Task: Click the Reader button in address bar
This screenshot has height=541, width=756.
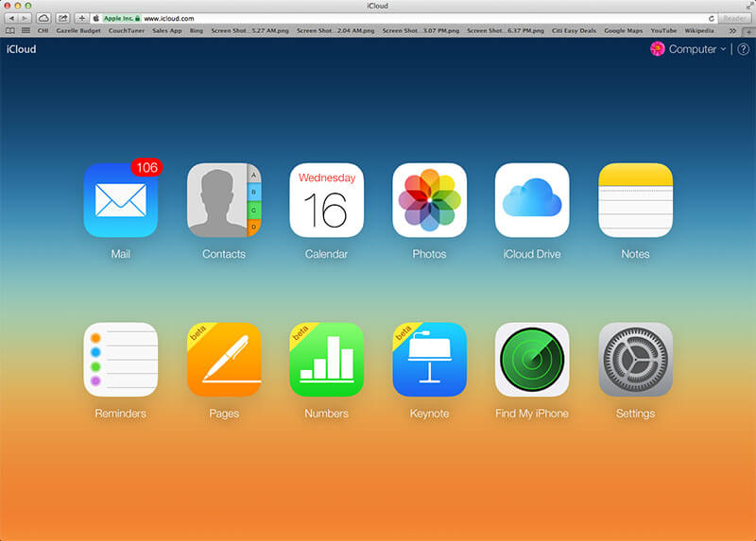Action: point(734,18)
